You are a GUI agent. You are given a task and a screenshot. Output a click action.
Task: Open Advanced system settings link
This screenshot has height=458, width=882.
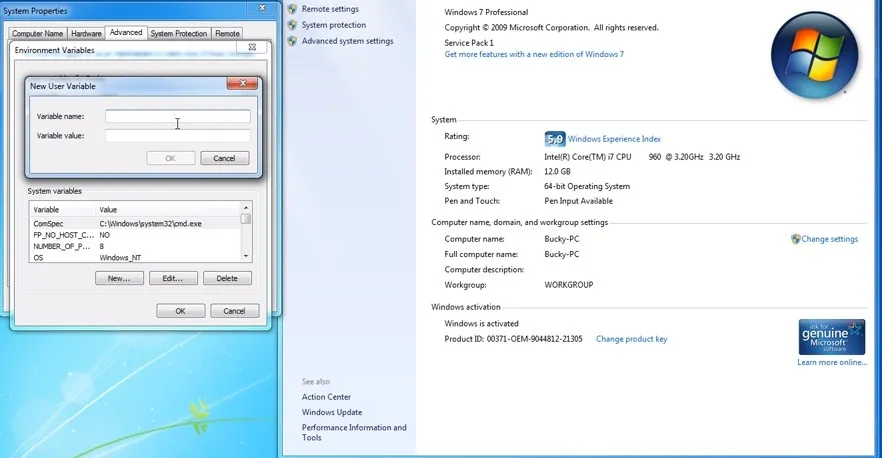[348, 41]
